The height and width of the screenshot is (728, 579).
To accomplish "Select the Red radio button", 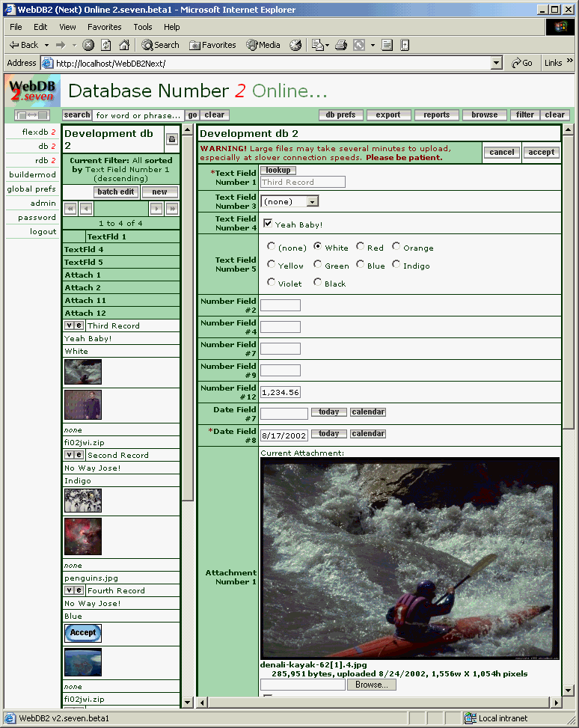I will click(x=360, y=246).
